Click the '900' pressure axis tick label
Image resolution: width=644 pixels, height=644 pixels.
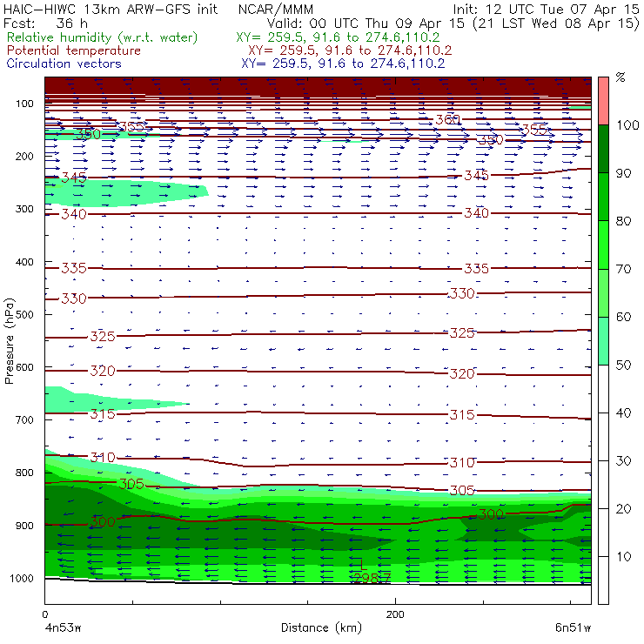point(24,526)
